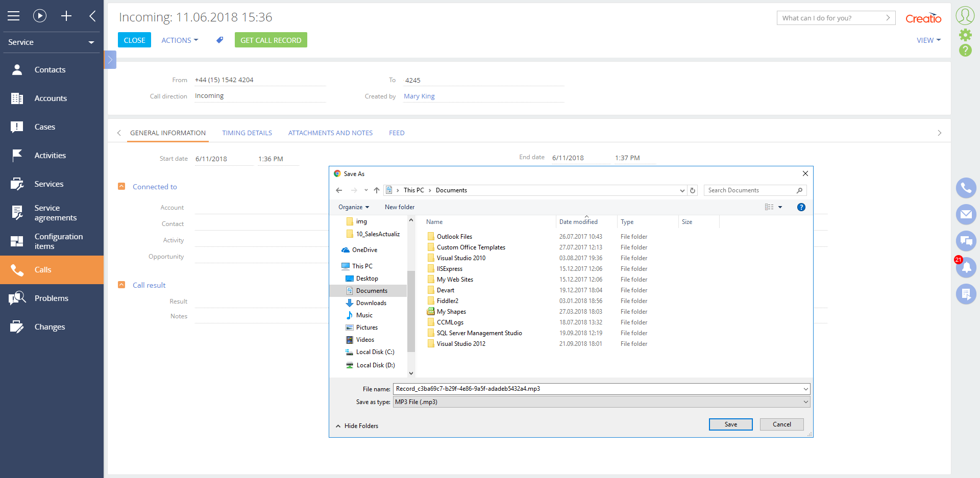This screenshot has width=980, height=478.
Task: Open the green settings gear icon
Action: click(965, 35)
